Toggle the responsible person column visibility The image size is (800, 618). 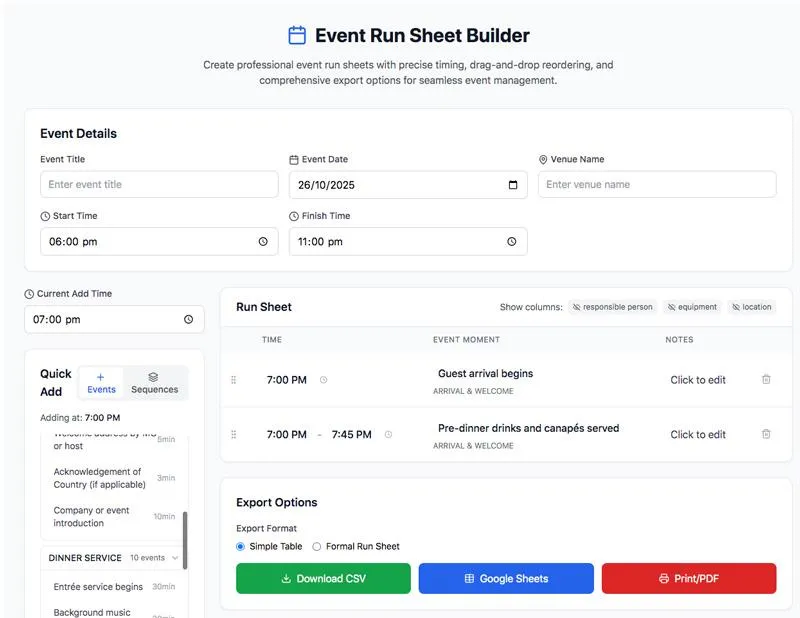coord(612,307)
